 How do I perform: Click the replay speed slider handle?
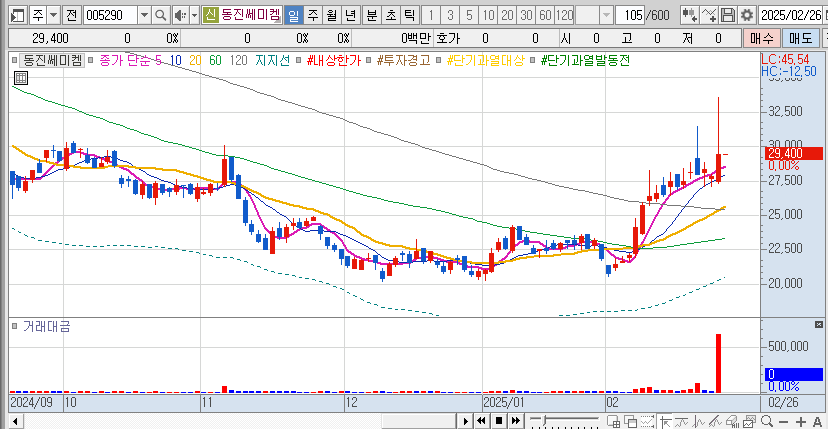[x=544, y=419]
